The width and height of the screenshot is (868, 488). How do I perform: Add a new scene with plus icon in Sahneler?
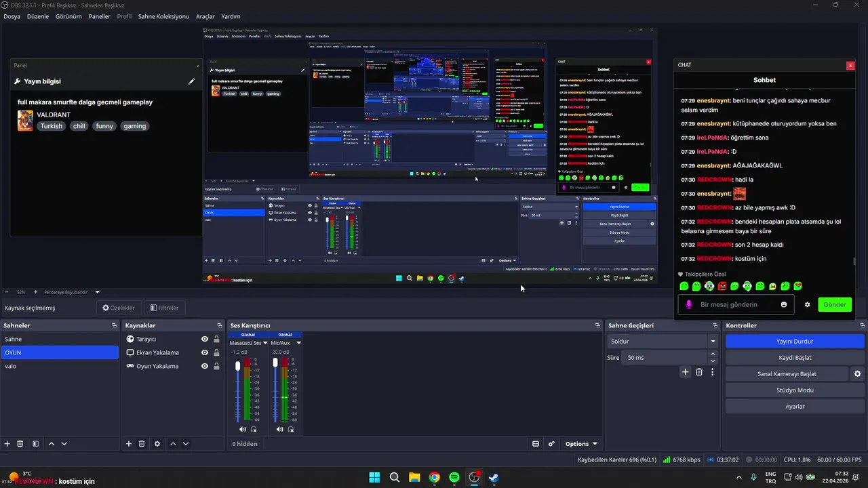[7, 444]
